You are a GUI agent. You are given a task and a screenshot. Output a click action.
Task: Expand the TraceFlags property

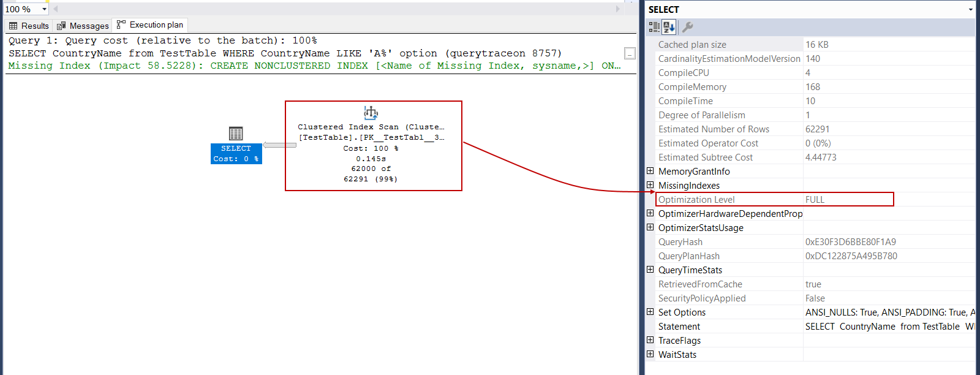(650, 340)
